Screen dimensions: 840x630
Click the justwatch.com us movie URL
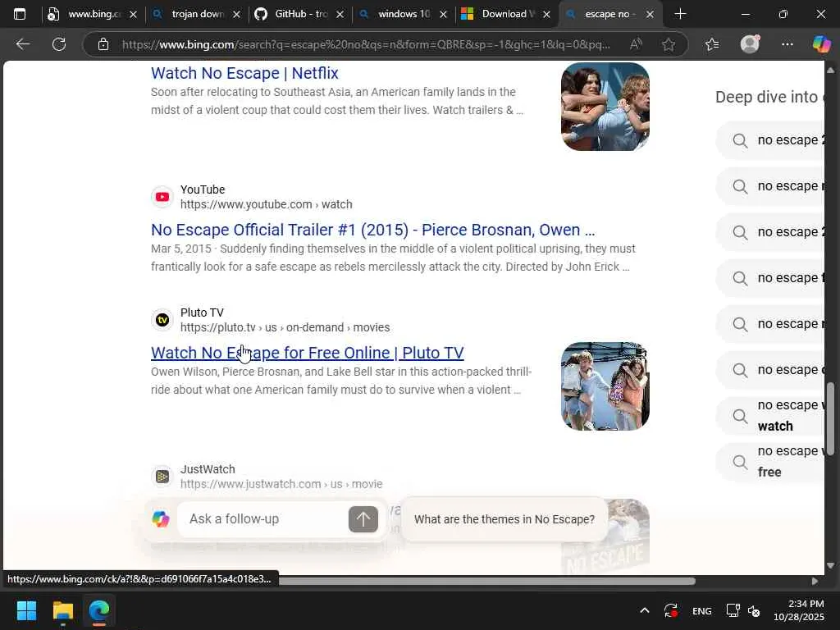tap(281, 484)
